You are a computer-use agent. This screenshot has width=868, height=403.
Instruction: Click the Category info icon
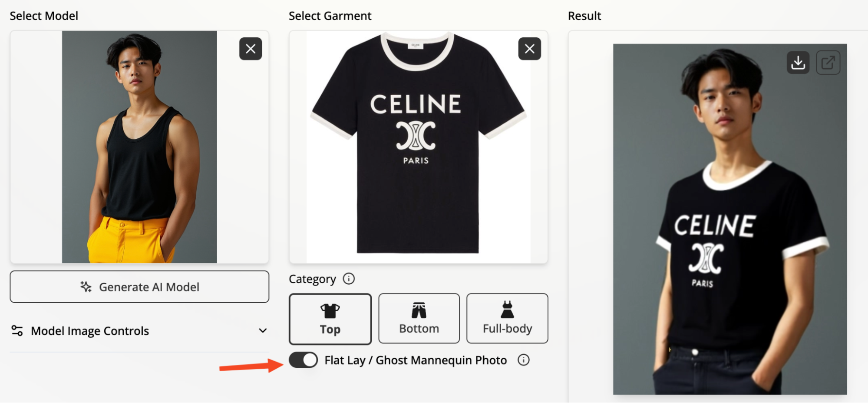pyautogui.click(x=349, y=279)
